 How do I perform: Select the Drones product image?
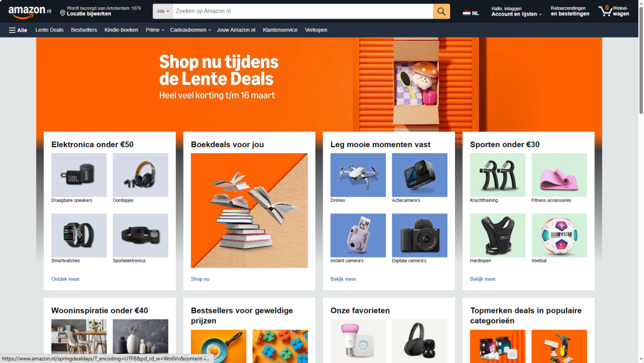pos(358,175)
